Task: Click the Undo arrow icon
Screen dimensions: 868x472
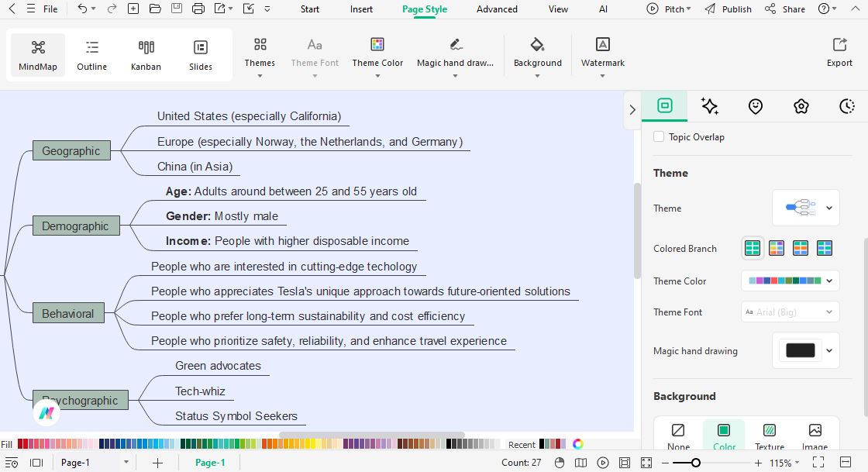Action: click(x=82, y=9)
